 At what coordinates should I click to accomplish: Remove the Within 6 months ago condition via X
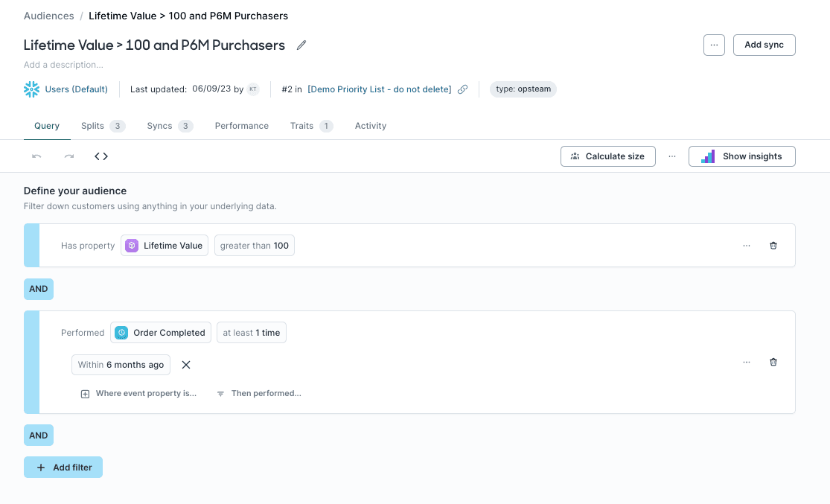[x=186, y=365]
